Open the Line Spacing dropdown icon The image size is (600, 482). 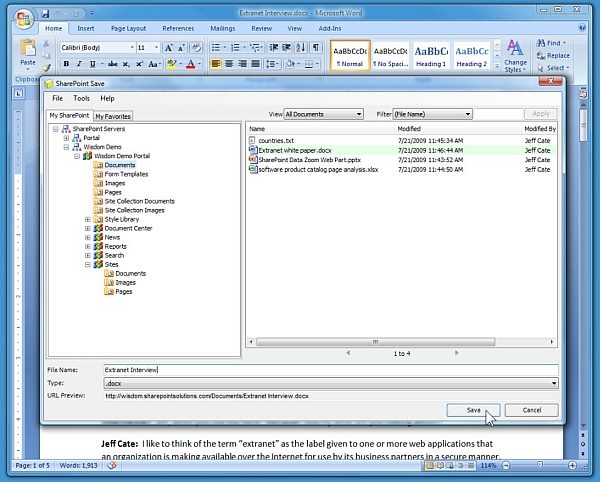pyautogui.click(x=271, y=64)
